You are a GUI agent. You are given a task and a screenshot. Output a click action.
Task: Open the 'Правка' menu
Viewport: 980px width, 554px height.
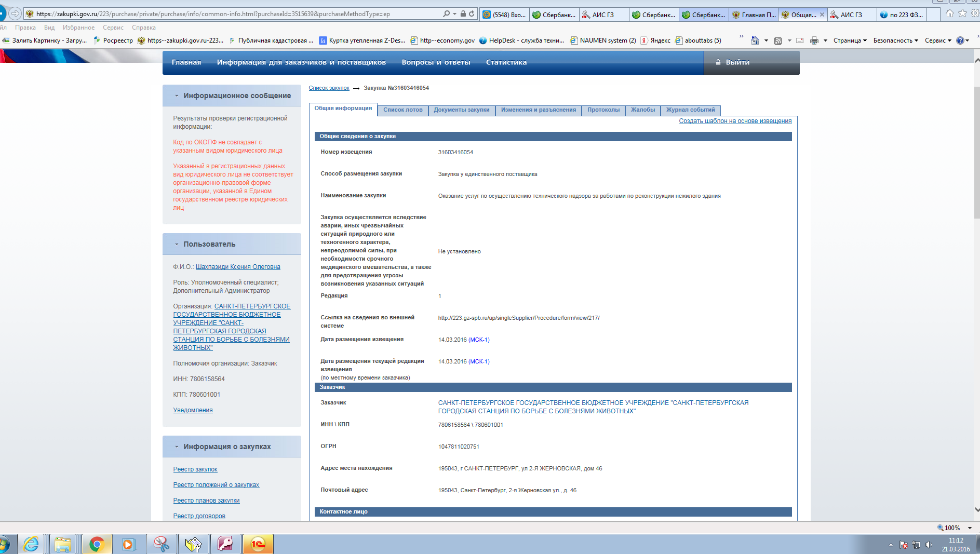pyautogui.click(x=25, y=28)
